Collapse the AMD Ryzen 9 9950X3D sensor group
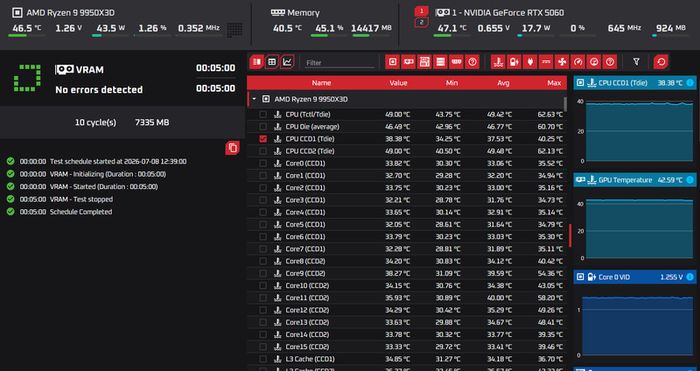Image resolution: width=700 pixels, height=371 pixels. tap(254, 99)
